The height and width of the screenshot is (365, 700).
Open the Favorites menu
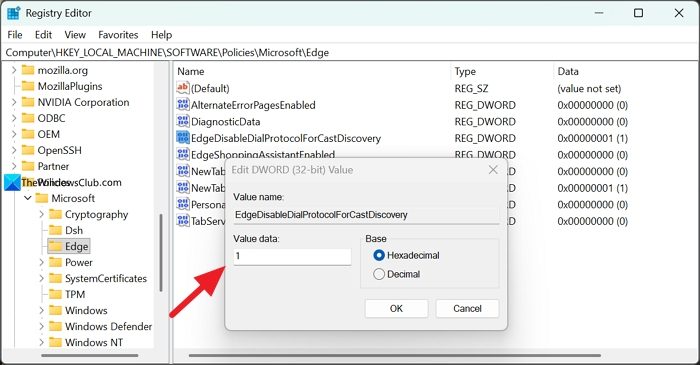tap(118, 35)
